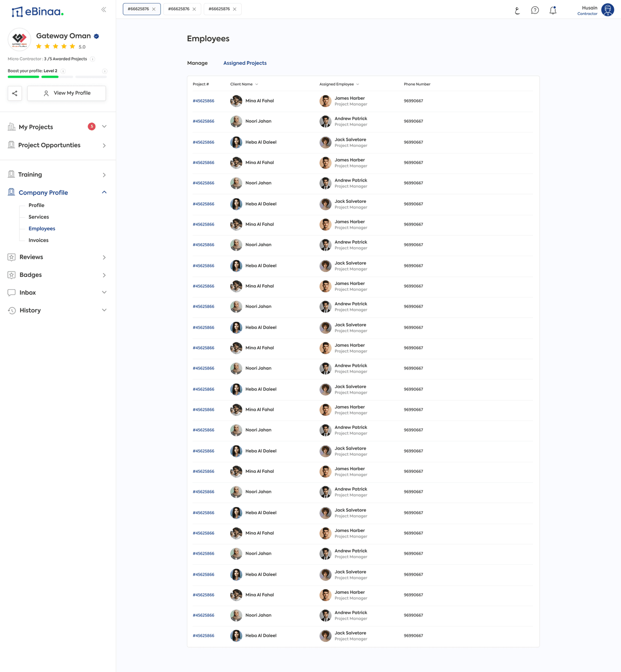Sort by Assigned Employee dropdown arrow

(x=358, y=84)
